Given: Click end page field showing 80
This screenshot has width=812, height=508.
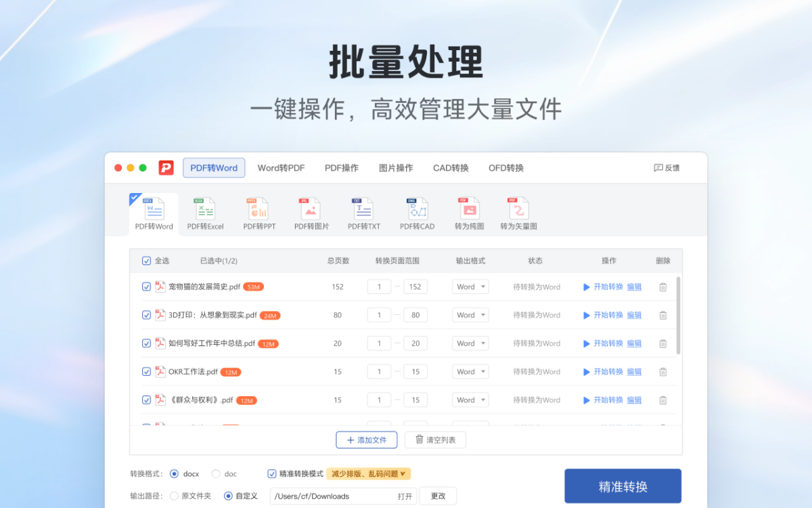Looking at the screenshot, I should [x=415, y=315].
